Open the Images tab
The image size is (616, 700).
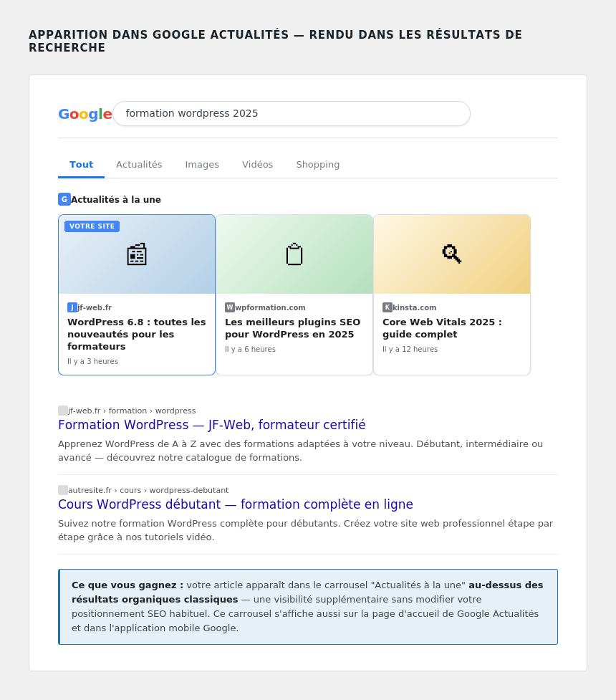tap(202, 165)
